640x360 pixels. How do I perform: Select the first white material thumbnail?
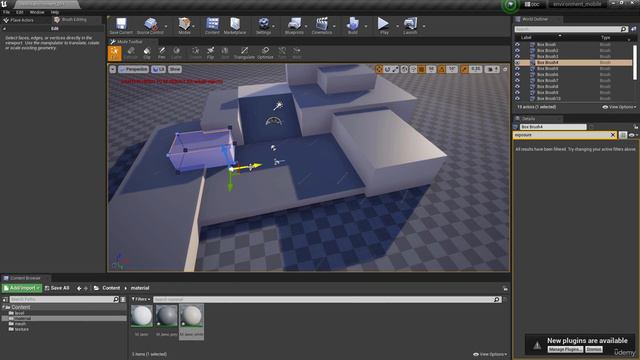(x=142, y=316)
